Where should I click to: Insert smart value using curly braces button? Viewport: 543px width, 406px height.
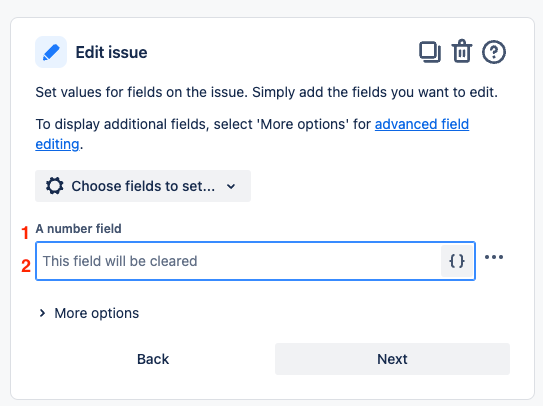457,261
